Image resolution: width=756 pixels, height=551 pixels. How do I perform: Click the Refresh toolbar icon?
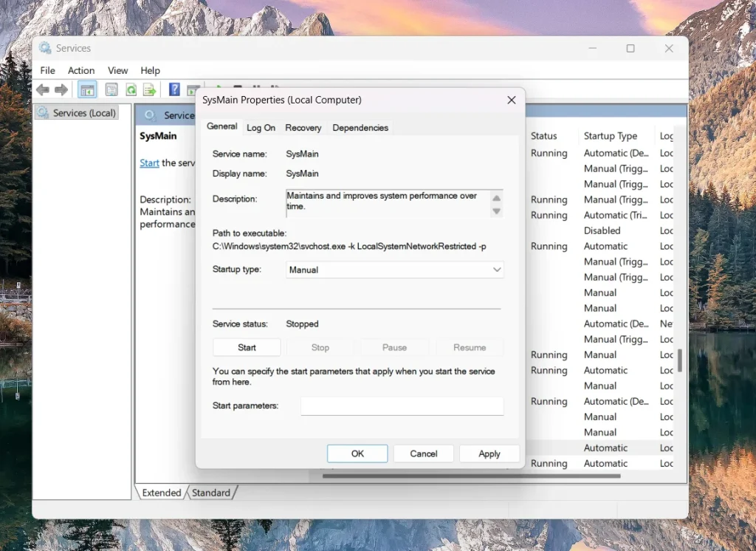tap(131, 90)
